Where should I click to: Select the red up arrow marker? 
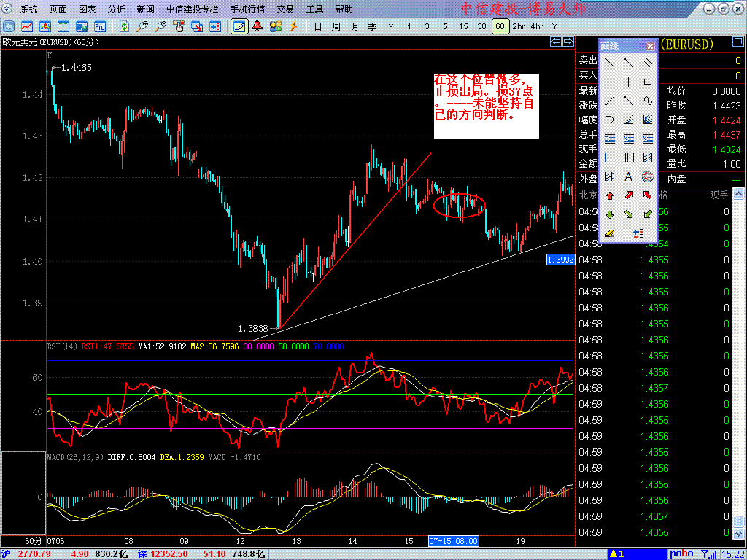[x=609, y=195]
